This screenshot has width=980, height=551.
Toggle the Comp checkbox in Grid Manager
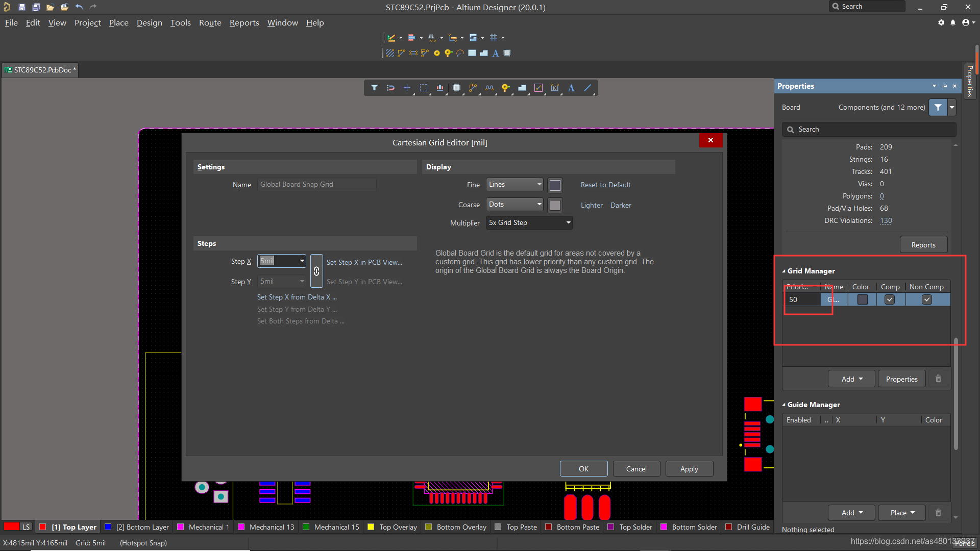[x=890, y=299]
